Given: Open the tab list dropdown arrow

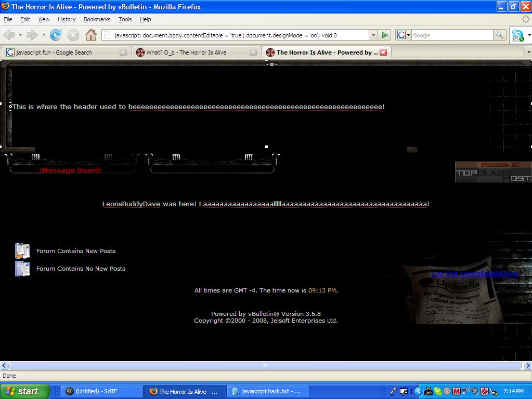Looking at the screenshot, I should pyautogui.click(x=528, y=52).
